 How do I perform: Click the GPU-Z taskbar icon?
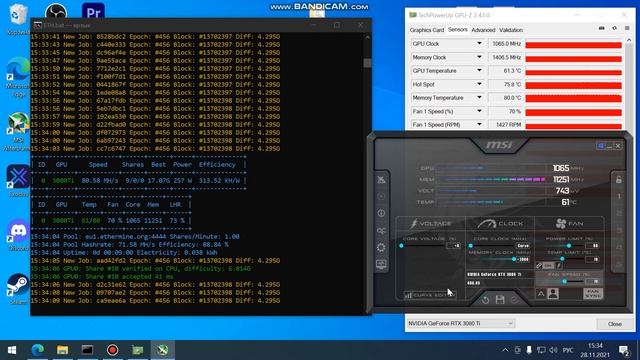point(138,350)
